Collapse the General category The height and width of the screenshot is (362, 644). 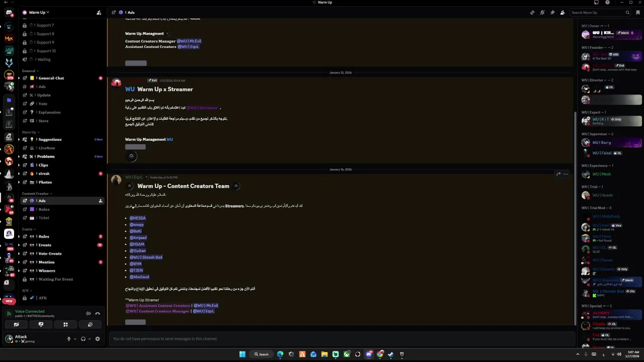coord(29,71)
